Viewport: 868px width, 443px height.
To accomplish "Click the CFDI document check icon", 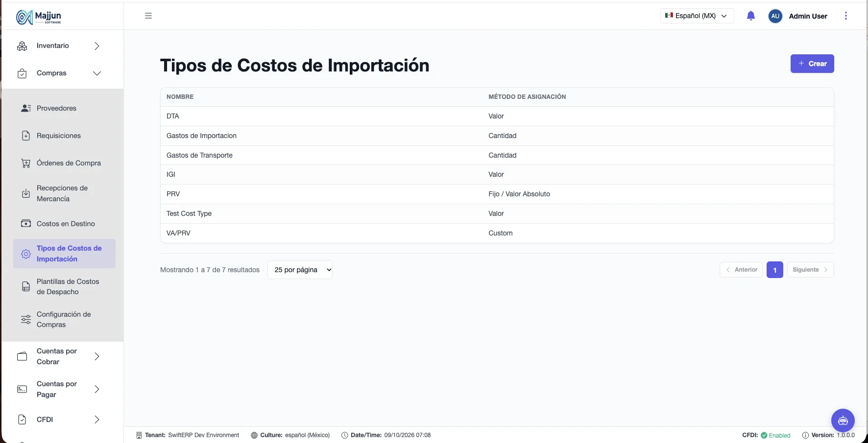I will pos(22,420).
